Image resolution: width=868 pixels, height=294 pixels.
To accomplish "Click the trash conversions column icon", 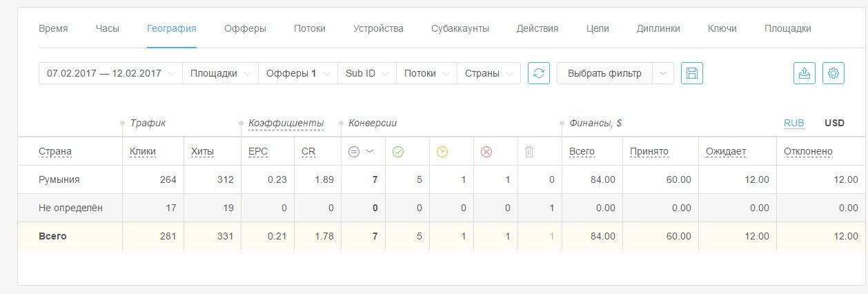I will [529, 152].
